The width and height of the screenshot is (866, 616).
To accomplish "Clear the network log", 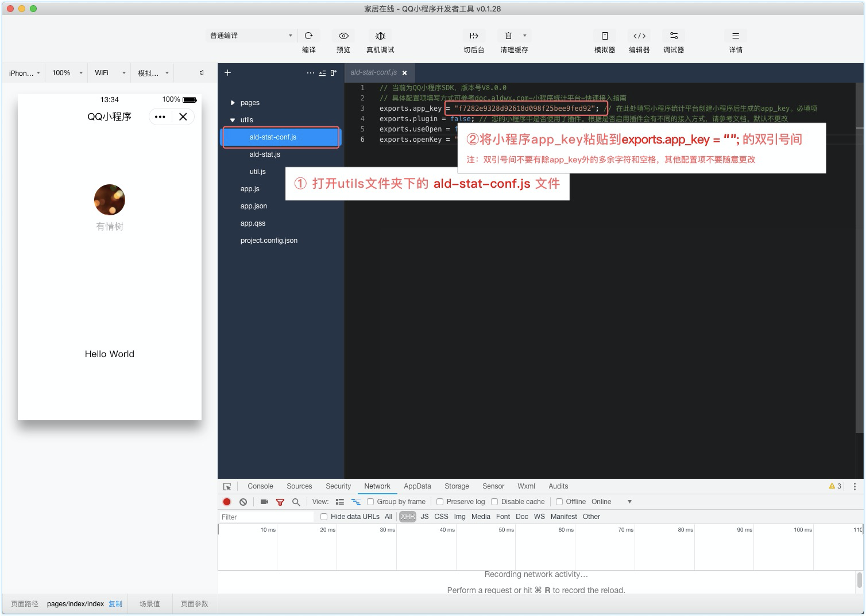I will [x=243, y=502].
